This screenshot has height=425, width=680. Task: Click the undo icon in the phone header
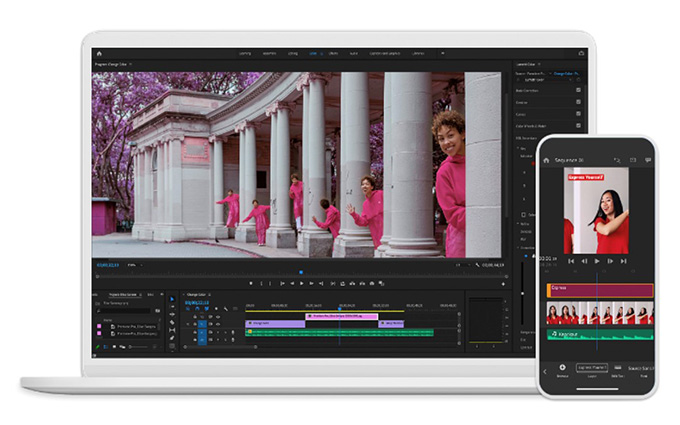(618, 159)
